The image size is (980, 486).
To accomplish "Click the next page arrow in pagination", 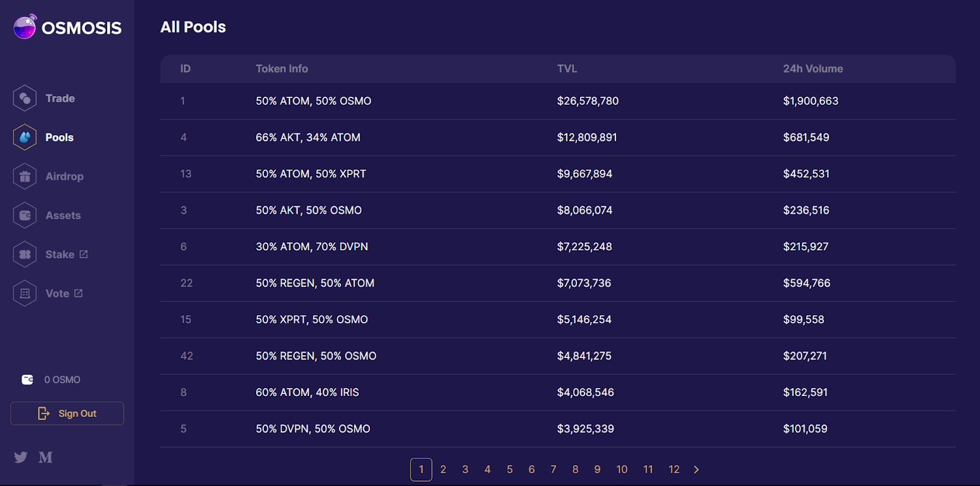I will pos(696,470).
